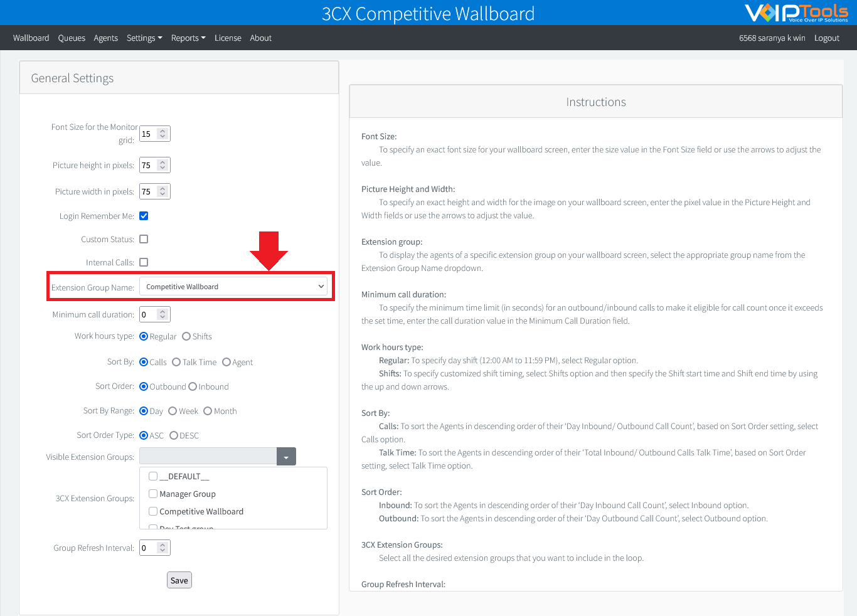Uncheck Login Remember Me

click(143, 216)
